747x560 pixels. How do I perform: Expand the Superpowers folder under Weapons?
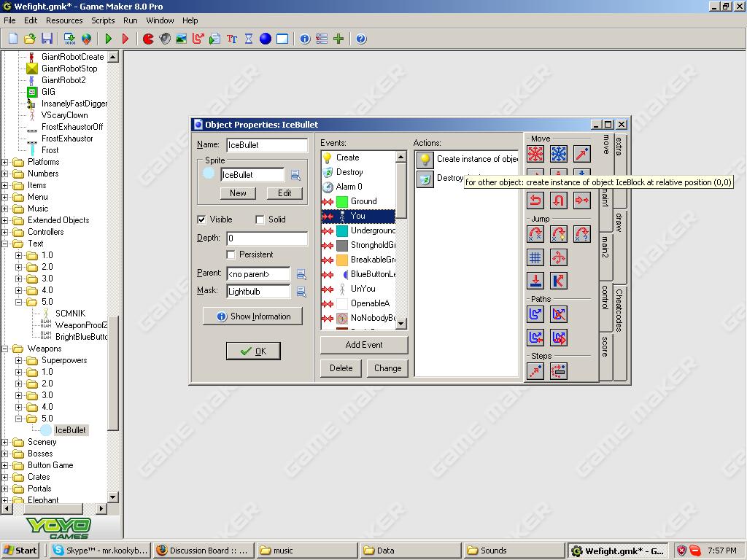(x=18, y=360)
